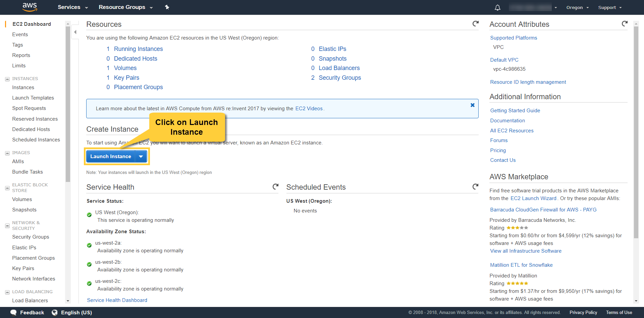Refresh the Account Attributes panel
Screen dimensions: 644x318
[624, 23]
